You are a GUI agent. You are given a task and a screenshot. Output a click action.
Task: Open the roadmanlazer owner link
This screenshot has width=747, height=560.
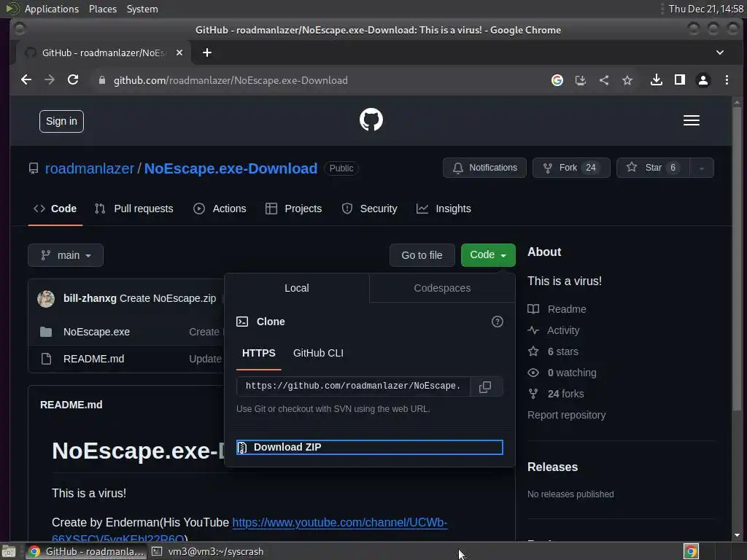pyautogui.click(x=90, y=168)
